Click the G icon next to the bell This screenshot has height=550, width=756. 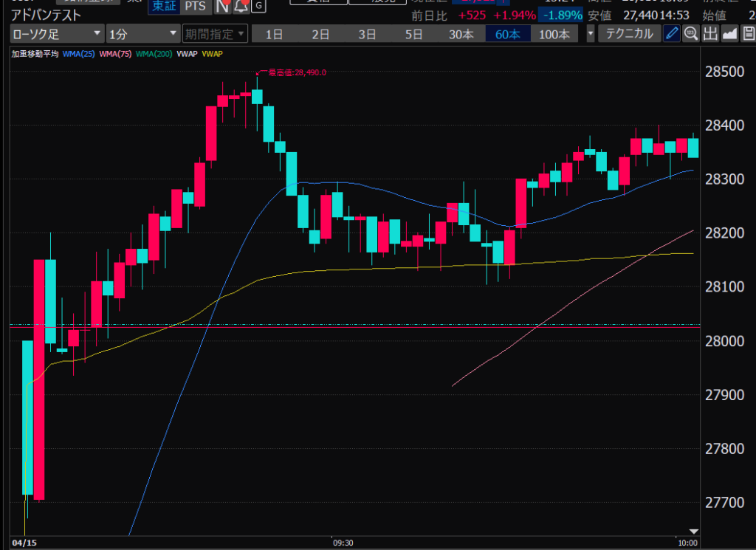click(x=257, y=6)
